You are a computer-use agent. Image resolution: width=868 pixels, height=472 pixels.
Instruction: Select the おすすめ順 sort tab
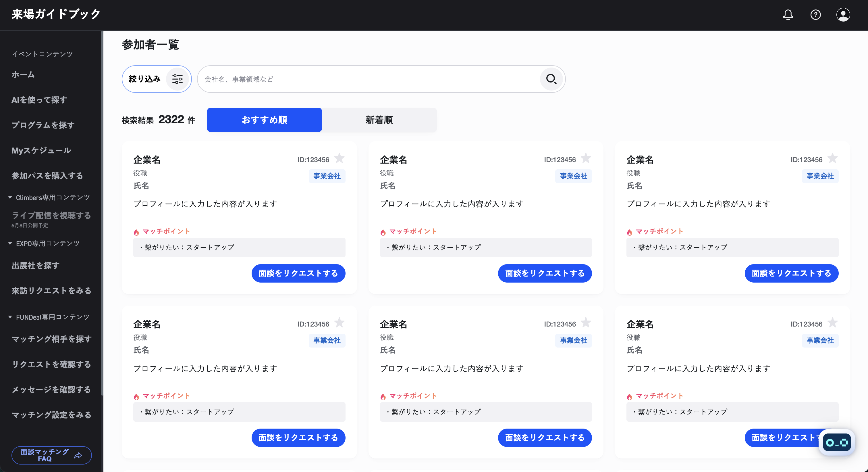264,120
